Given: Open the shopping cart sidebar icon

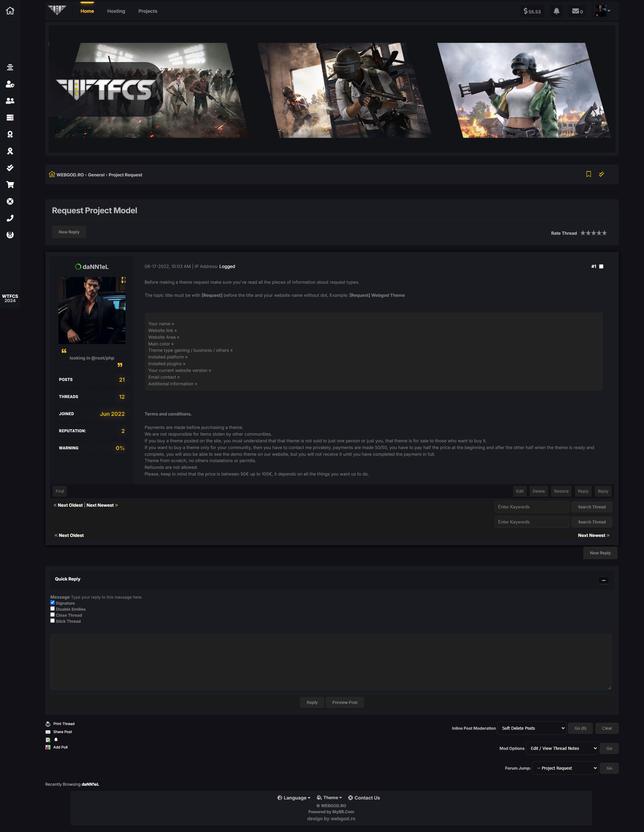Looking at the screenshot, I should tap(10, 185).
